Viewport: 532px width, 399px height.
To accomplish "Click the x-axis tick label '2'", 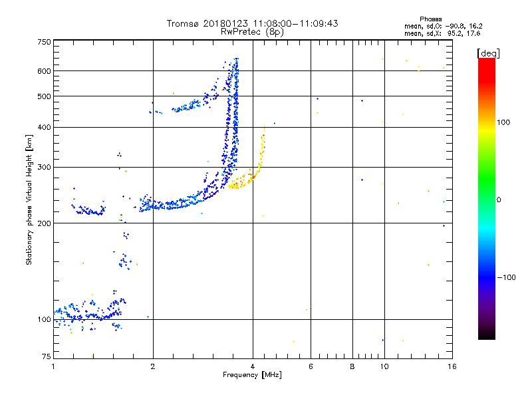I will click(x=153, y=366).
